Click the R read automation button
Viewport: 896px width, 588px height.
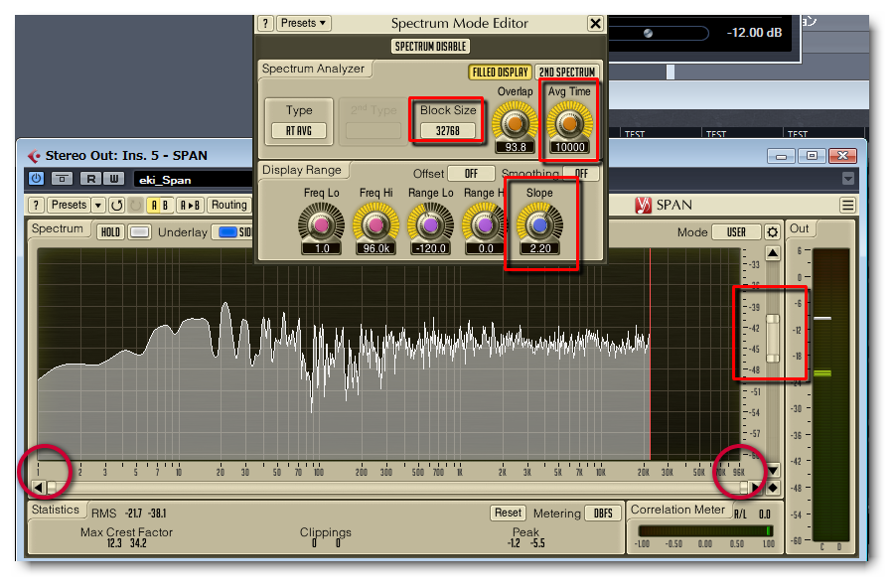click(90, 179)
